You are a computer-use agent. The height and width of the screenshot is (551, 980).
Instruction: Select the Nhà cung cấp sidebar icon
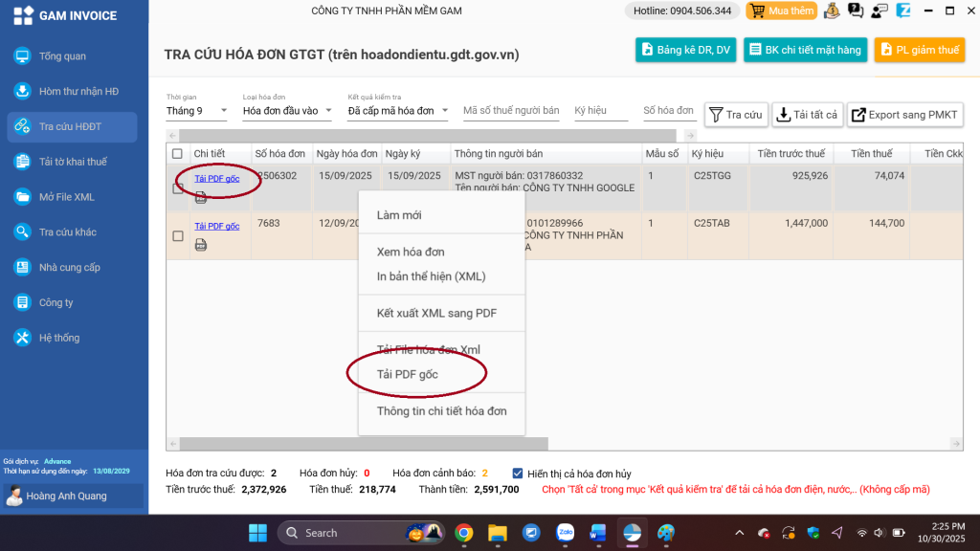pyautogui.click(x=22, y=268)
